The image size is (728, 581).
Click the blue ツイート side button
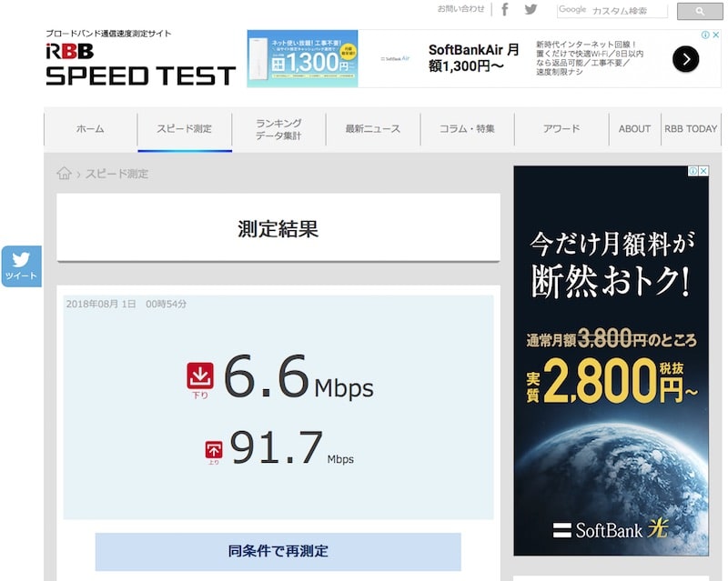(21, 266)
